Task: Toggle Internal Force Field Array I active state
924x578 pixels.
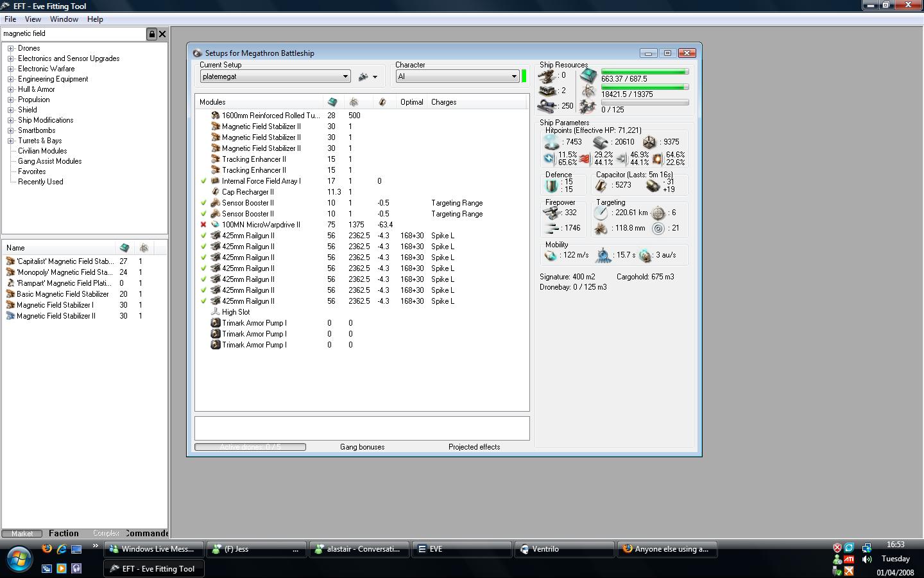Action: [x=203, y=181]
